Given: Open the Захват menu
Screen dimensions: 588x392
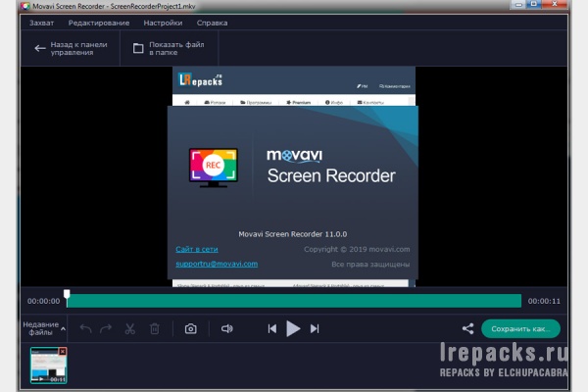Looking at the screenshot, I should (x=41, y=23).
